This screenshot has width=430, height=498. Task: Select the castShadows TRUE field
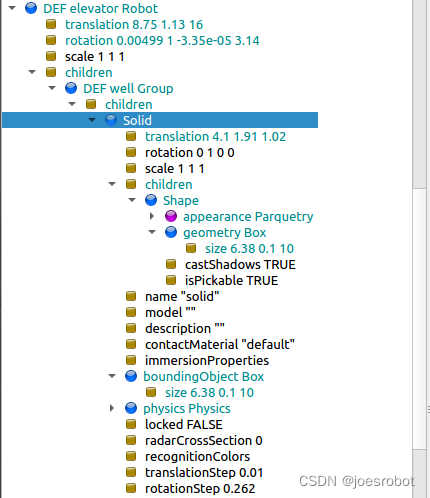240,264
